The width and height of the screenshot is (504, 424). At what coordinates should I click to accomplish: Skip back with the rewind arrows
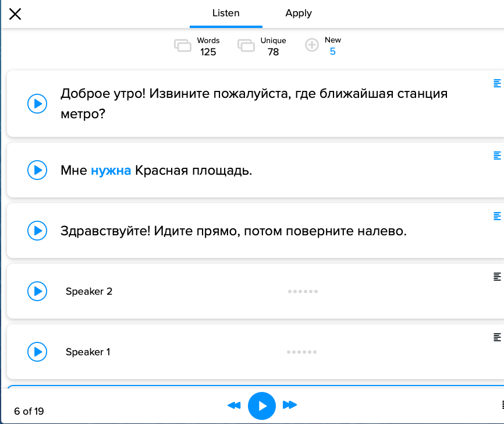coord(234,405)
